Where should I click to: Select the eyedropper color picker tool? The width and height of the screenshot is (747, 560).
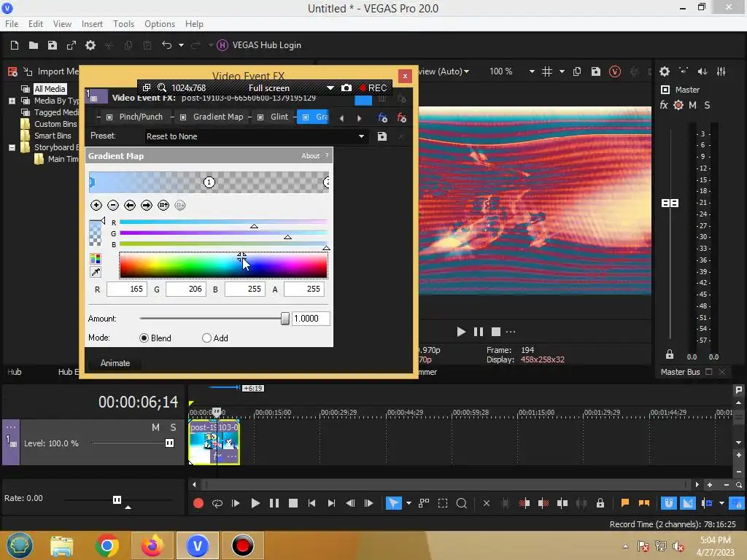tap(96, 272)
